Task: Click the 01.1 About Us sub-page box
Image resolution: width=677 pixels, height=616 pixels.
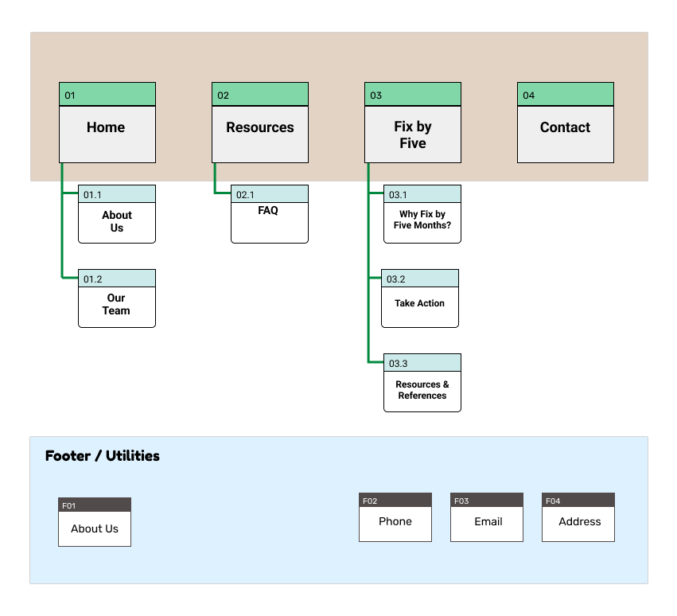Action: 117,214
